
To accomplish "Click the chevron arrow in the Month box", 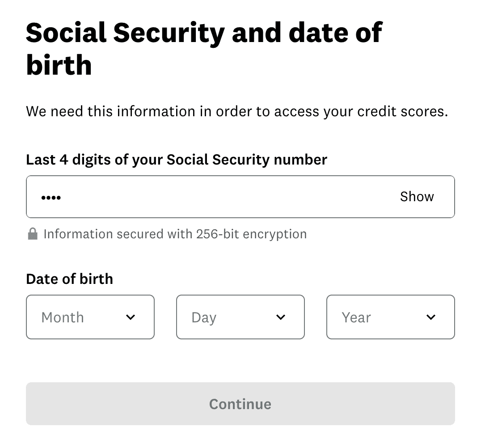I will click(131, 317).
